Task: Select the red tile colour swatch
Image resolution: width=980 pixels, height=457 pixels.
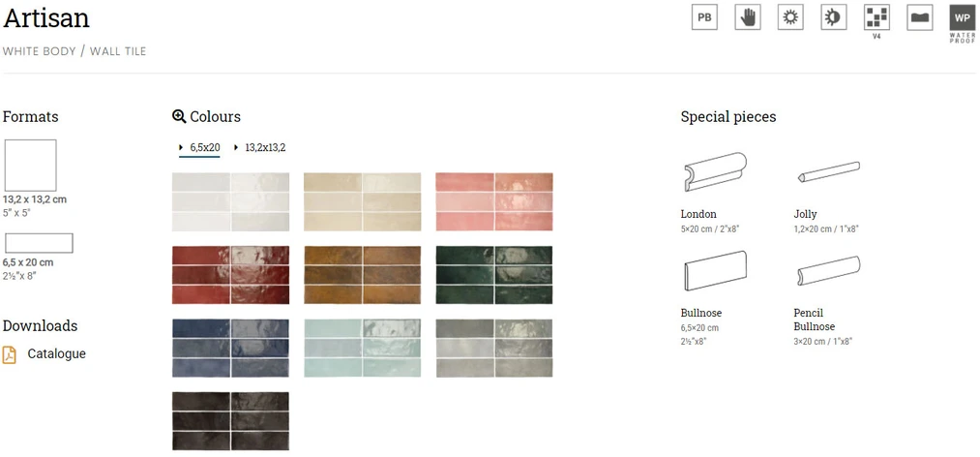Action: (x=230, y=275)
